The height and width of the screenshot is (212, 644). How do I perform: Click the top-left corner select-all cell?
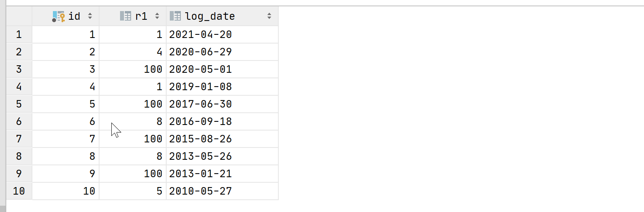click(19, 16)
